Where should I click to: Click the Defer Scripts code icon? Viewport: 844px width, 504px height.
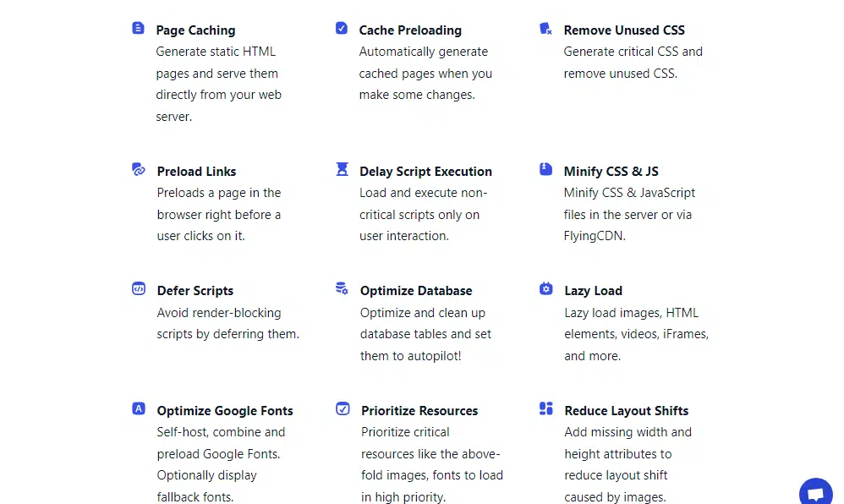[139, 288]
